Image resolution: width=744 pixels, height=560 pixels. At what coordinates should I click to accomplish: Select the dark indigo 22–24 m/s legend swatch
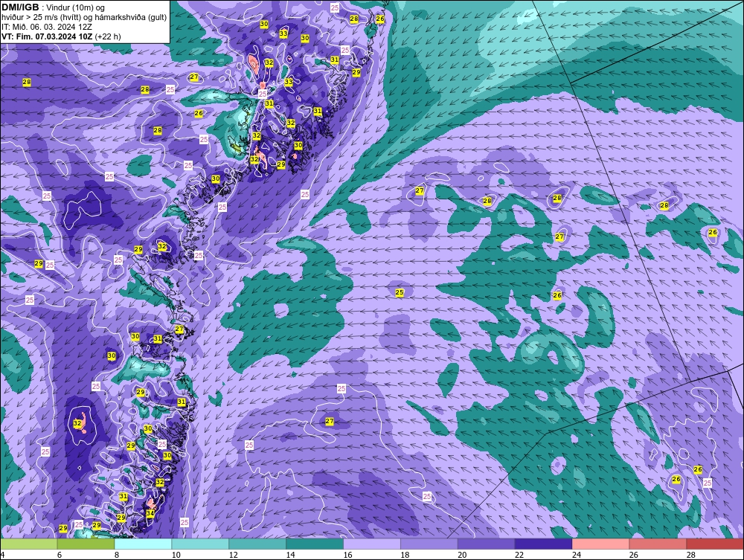pos(543,544)
